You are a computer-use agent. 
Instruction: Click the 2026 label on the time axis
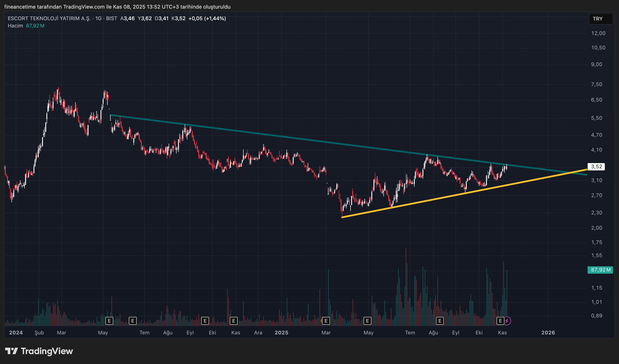click(548, 333)
